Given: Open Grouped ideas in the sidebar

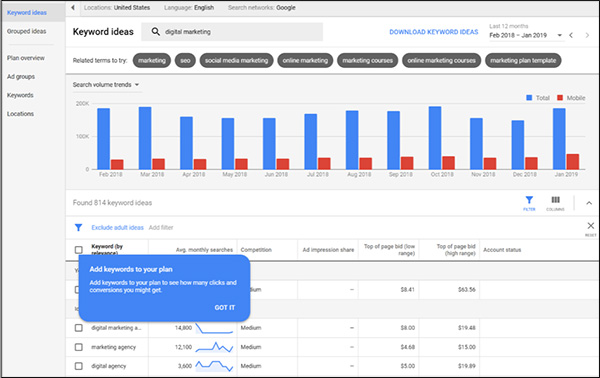Looking at the screenshot, I should pyautogui.click(x=26, y=31).
